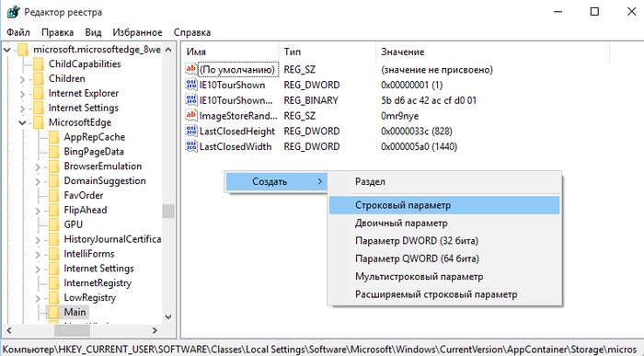Click the microsoft.microsoftedge_8we folder icon
Image resolution: width=644 pixels, height=356 pixels.
(x=23, y=50)
